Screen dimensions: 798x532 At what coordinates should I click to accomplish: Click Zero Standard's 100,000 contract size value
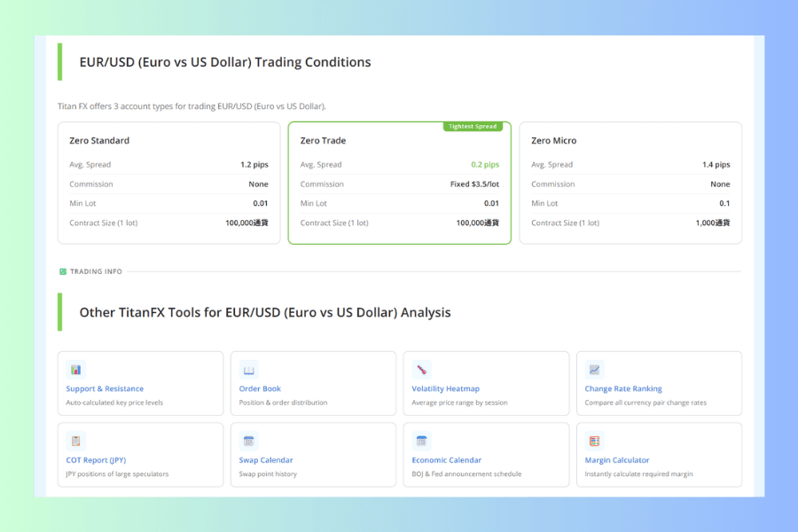246,223
